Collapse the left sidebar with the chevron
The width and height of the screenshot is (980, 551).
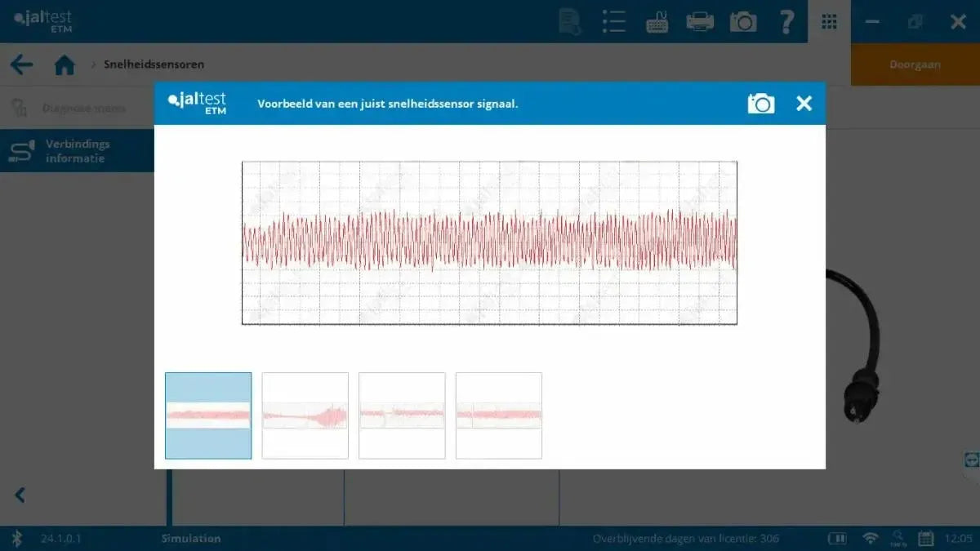[19, 495]
